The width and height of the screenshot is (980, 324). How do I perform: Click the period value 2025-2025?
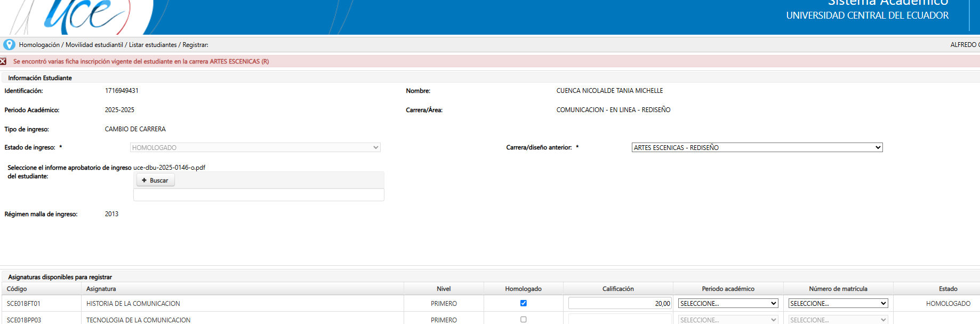point(119,110)
